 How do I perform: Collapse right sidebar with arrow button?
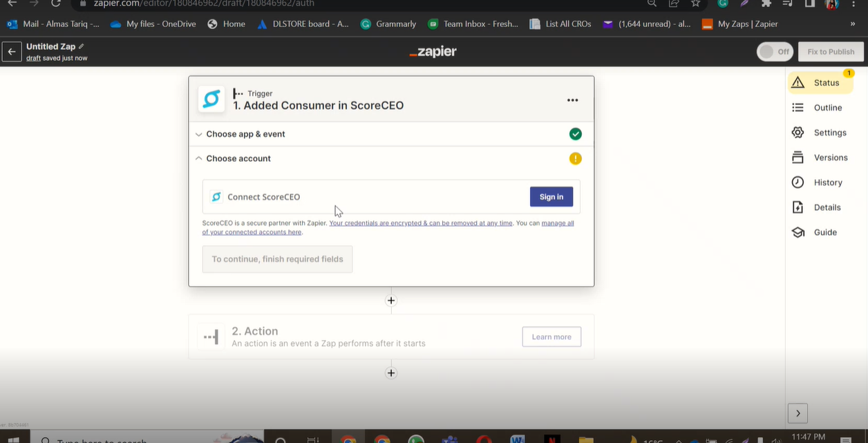tap(798, 413)
